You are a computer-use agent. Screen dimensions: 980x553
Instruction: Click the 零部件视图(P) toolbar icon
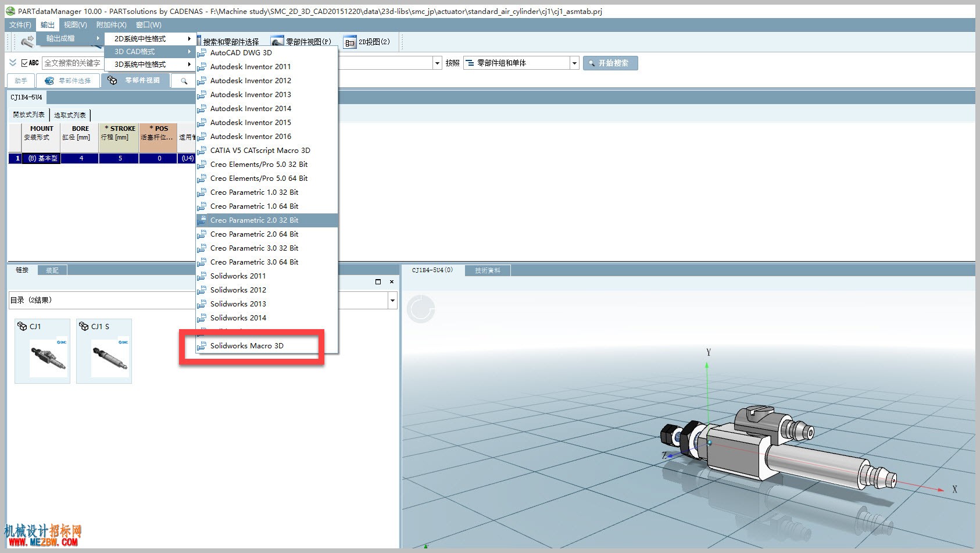(277, 42)
